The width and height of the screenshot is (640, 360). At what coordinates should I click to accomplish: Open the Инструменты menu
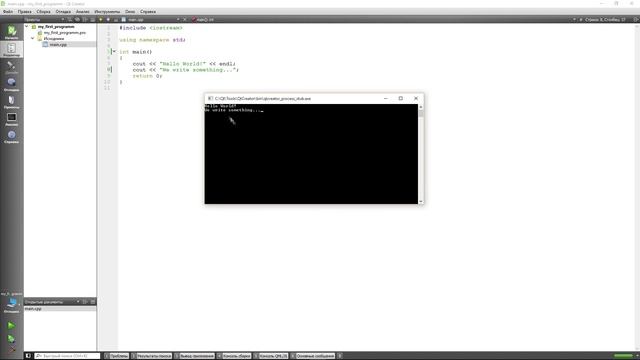click(107, 12)
